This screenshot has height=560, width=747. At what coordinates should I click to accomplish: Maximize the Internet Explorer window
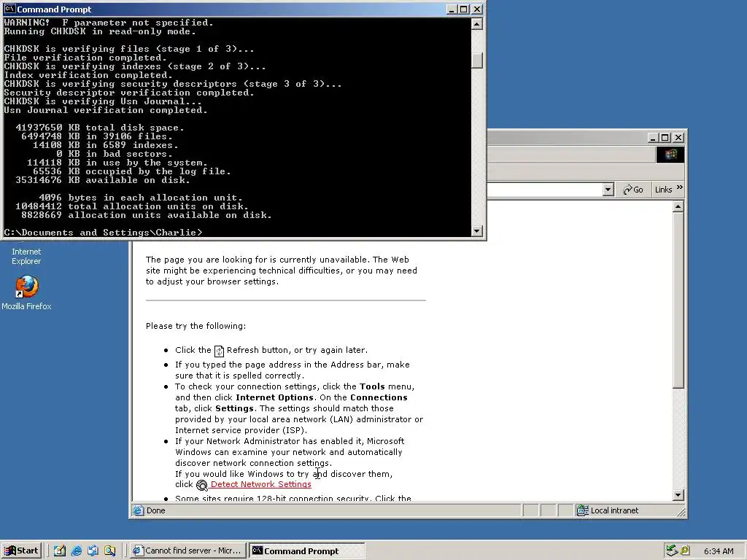point(665,138)
